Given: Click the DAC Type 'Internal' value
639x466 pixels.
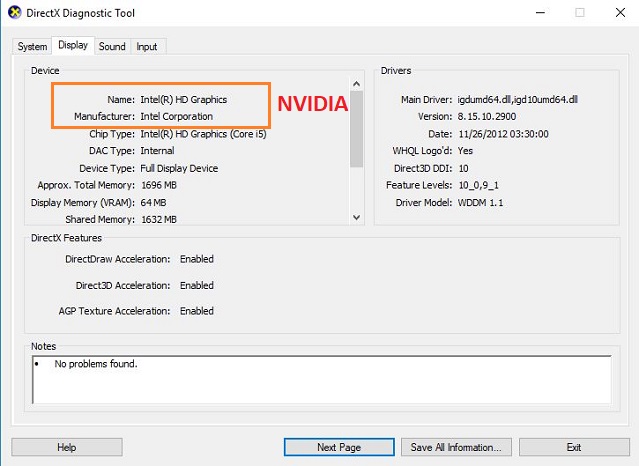Looking at the screenshot, I should pos(157,151).
